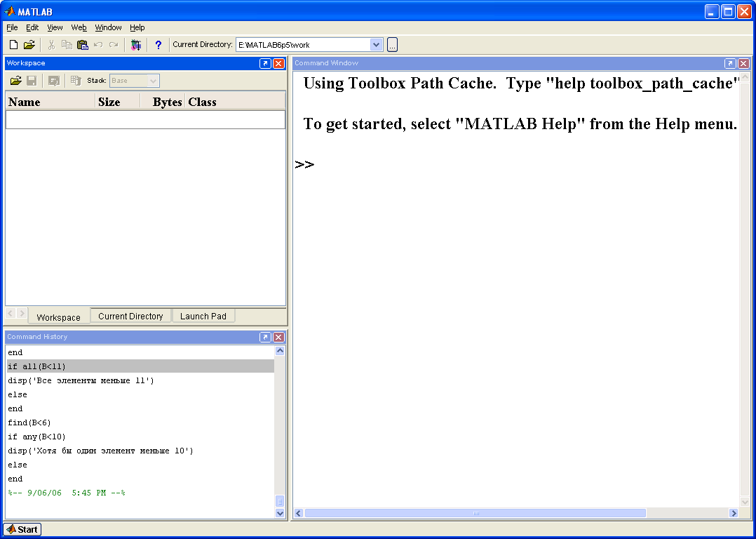This screenshot has height=539, width=756.
Task: Click the New M-file icon
Action: [x=13, y=45]
